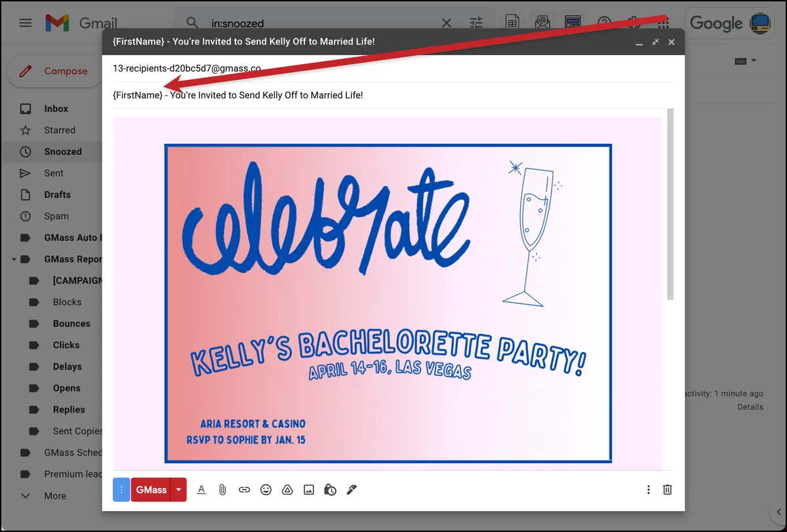
Task: Insert emoji smiley icon
Action: 266,489
